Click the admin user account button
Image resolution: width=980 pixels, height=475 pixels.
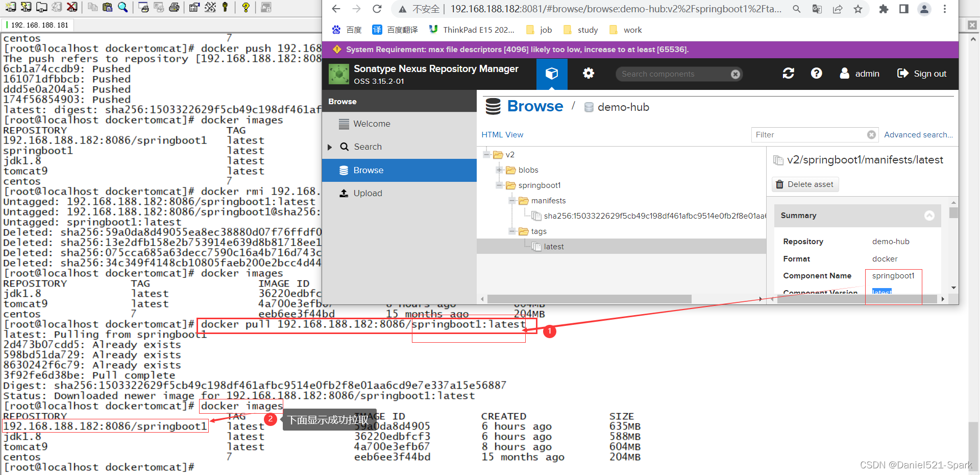[860, 74]
